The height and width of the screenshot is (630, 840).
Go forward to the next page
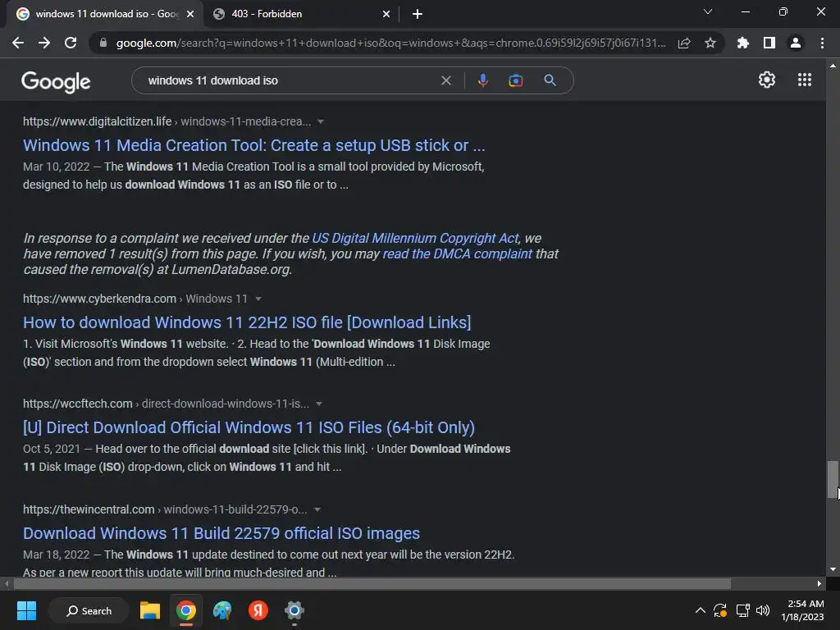[x=44, y=43]
